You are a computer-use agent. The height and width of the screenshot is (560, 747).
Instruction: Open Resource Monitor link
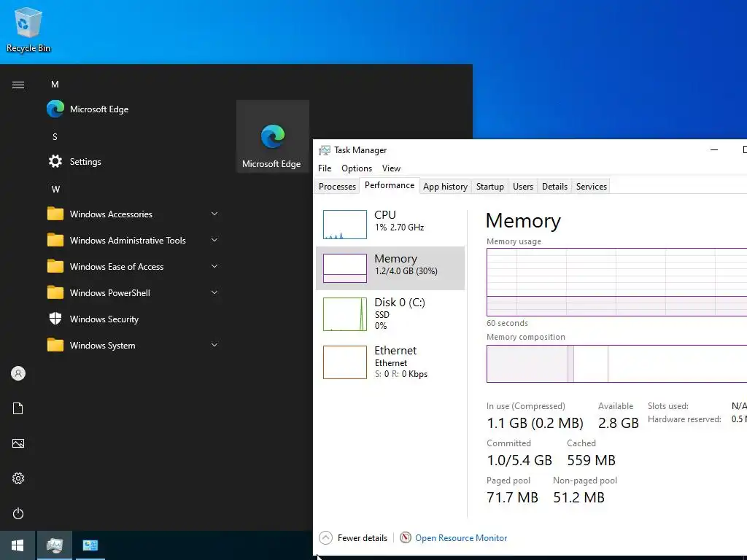tap(461, 537)
